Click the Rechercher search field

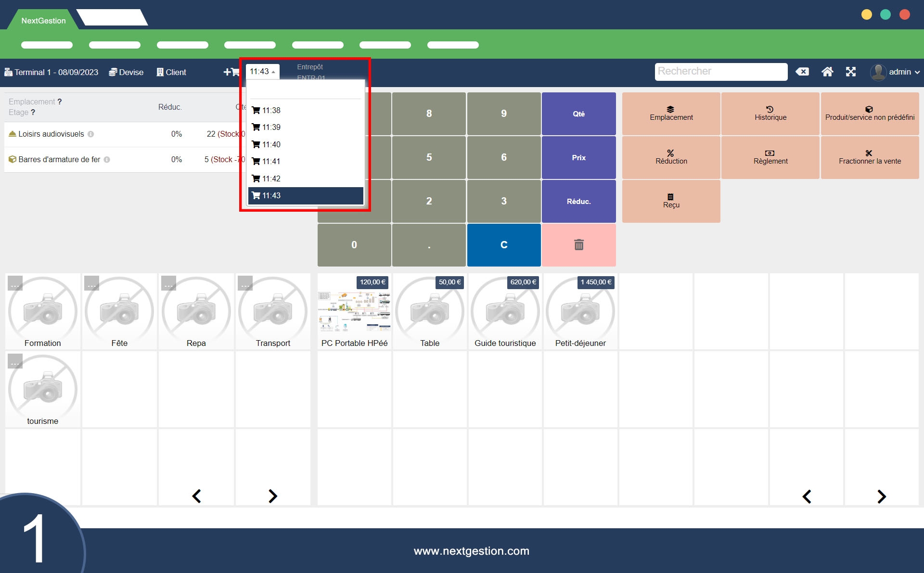coord(720,72)
